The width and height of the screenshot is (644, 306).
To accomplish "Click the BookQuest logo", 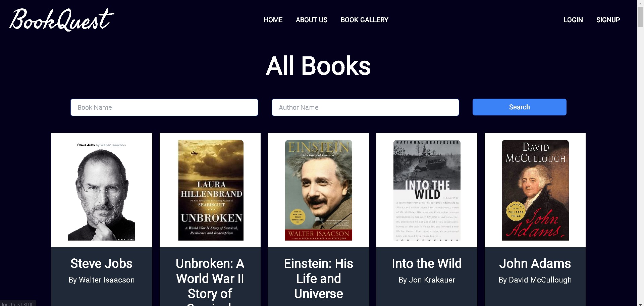I will 62,20.
